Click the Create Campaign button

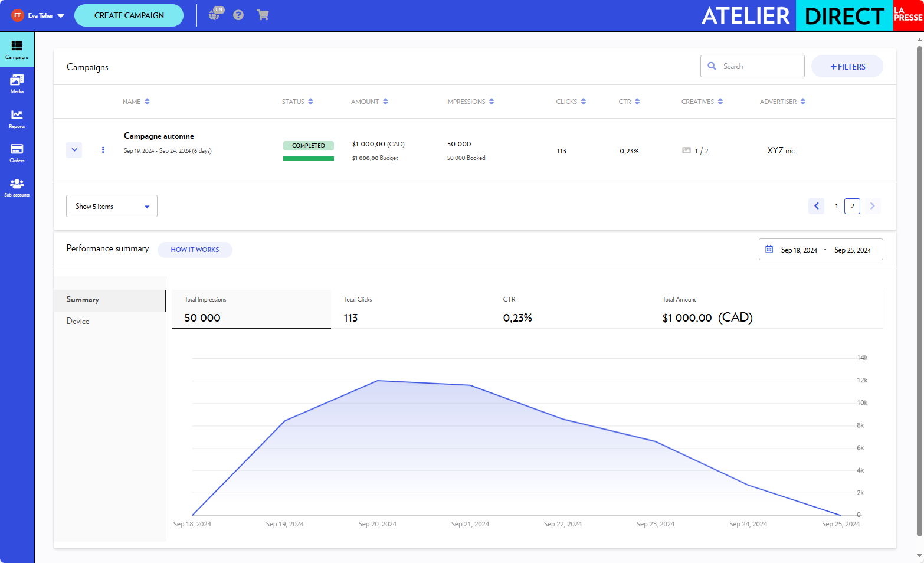pos(129,15)
